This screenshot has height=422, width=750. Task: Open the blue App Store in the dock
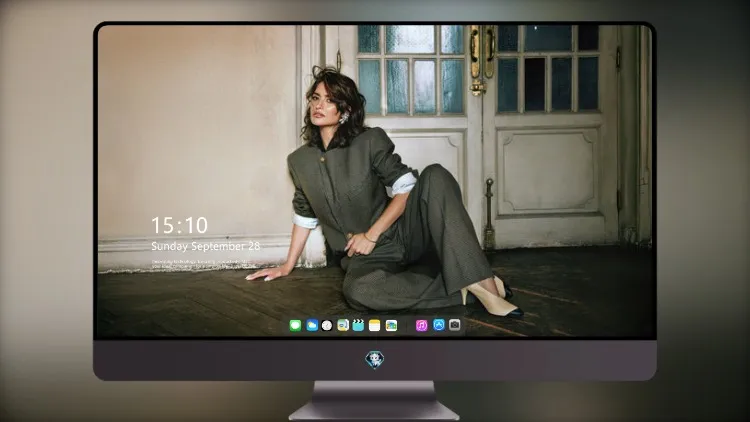coord(439,325)
